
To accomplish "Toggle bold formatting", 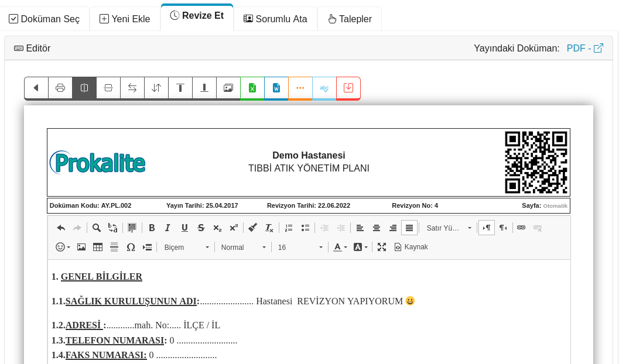I will (x=152, y=228).
